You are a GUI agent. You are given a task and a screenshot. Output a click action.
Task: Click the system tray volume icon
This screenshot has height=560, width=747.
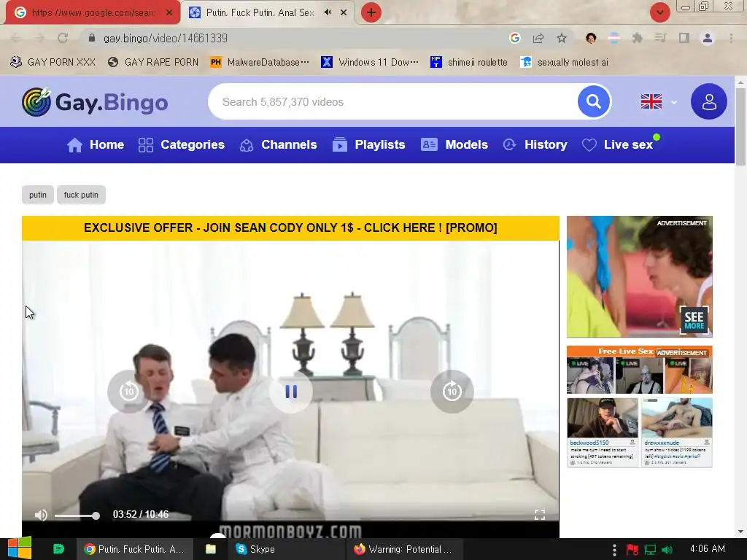click(667, 550)
